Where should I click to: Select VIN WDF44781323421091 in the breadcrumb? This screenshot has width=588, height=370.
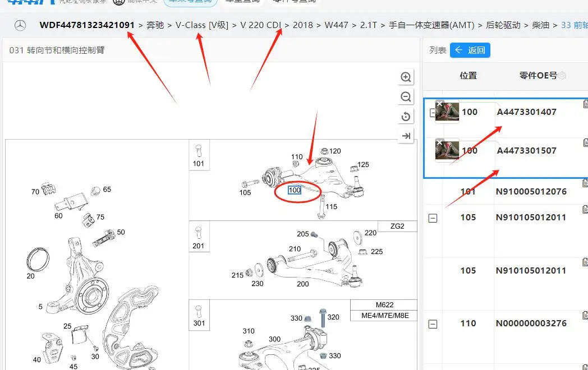[87, 25]
